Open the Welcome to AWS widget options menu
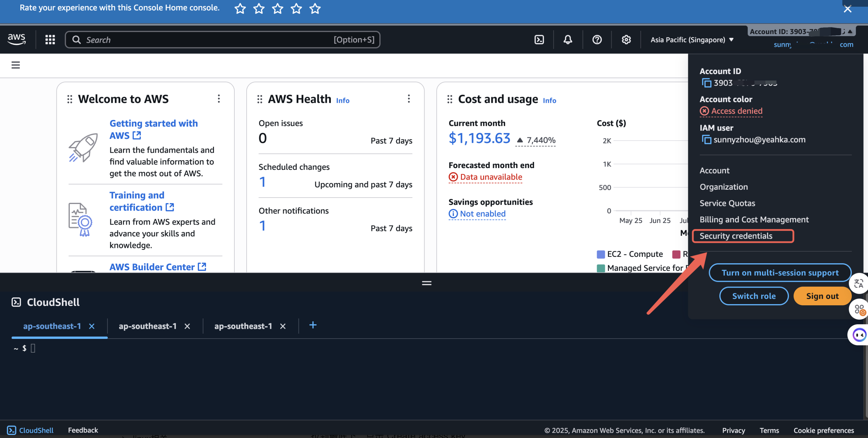Image resolution: width=868 pixels, height=438 pixels. (219, 99)
